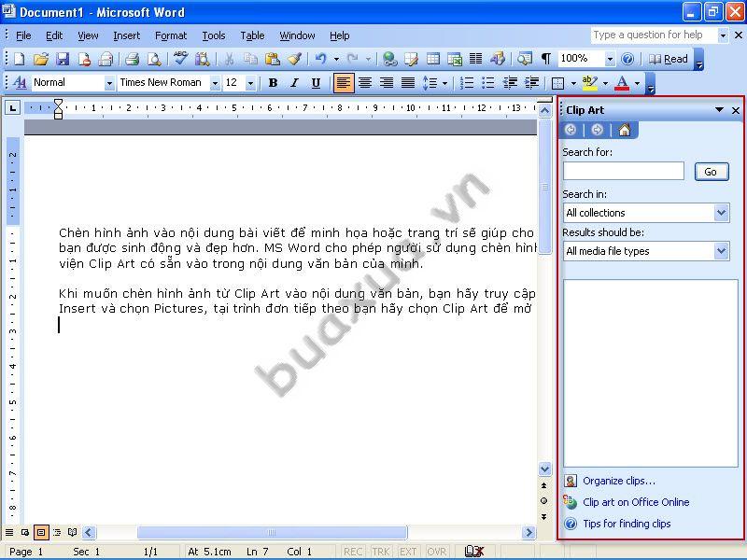Apply the yellow Highlight color
This screenshot has height=560, width=747.
click(x=589, y=83)
